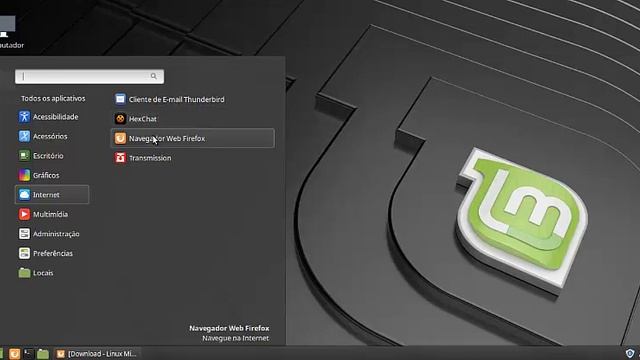
Task: Select Todos os aplicativos category
Action: 53,98
